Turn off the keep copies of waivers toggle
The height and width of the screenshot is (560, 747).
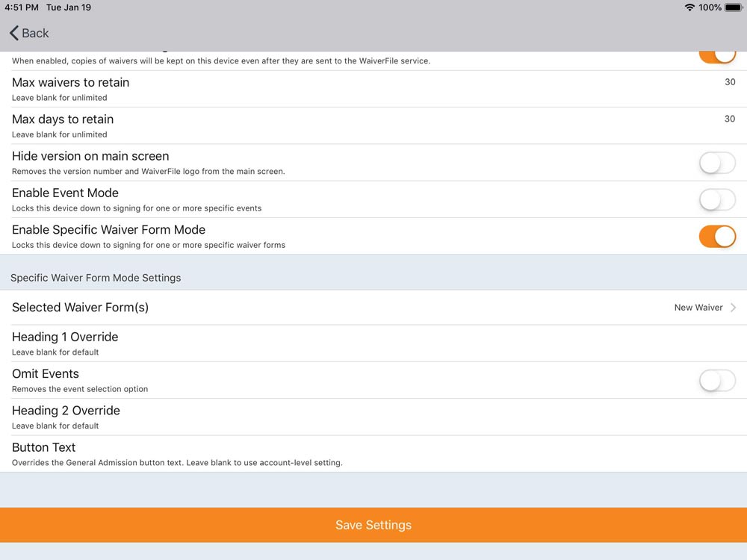(716, 52)
